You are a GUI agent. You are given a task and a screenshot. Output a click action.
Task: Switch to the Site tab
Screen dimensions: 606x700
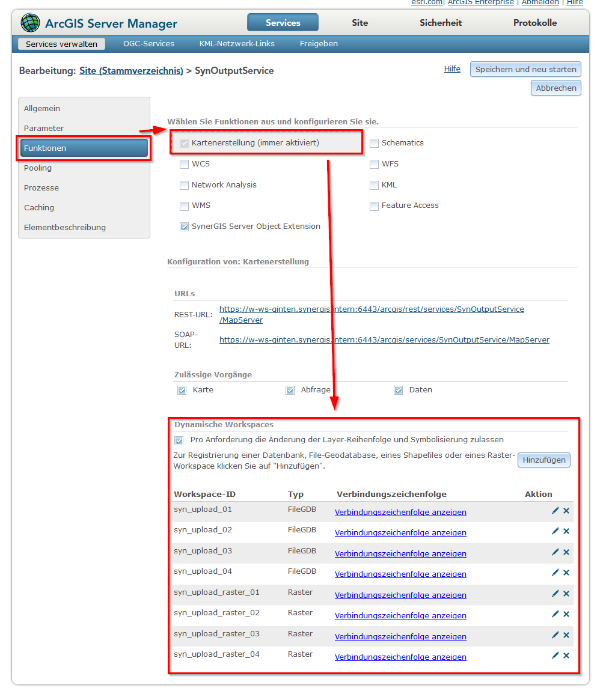click(x=360, y=22)
